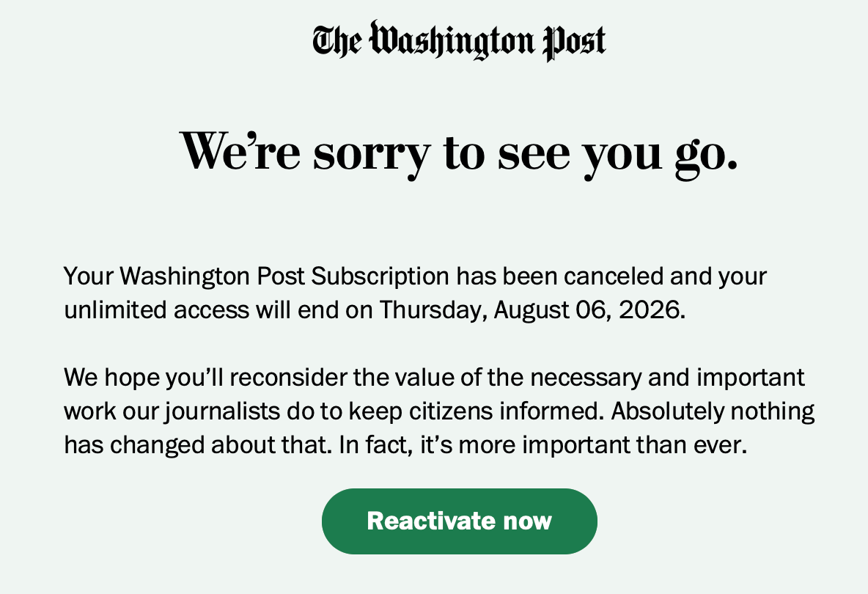Image resolution: width=868 pixels, height=594 pixels.
Task: Click the phrase "has been canceled and your"
Action: pos(611,276)
